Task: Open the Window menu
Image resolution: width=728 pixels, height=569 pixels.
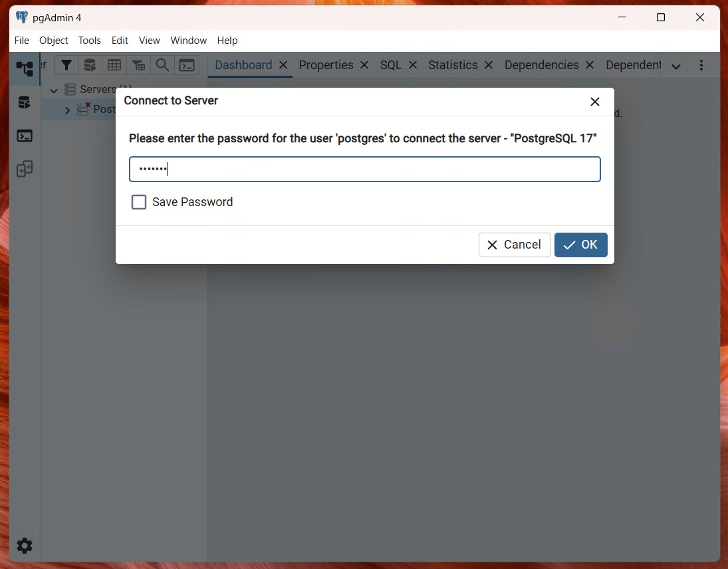Action: (189, 41)
